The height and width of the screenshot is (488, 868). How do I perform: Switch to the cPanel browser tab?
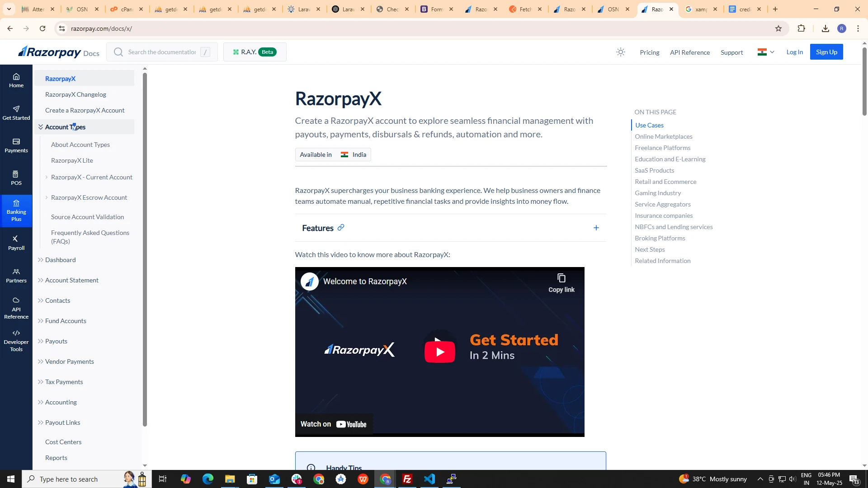pyautogui.click(x=127, y=9)
